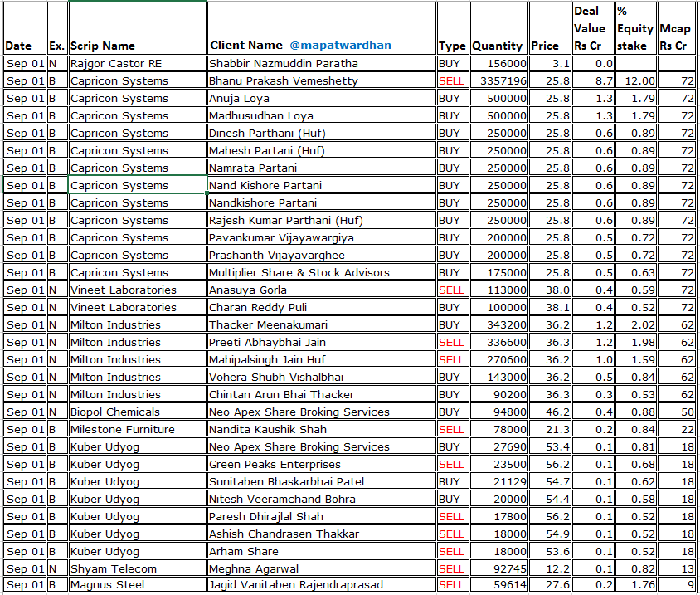Click the quantity 3357196 cell
Image resolution: width=700 pixels, height=595 pixels.
click(499, 80)
